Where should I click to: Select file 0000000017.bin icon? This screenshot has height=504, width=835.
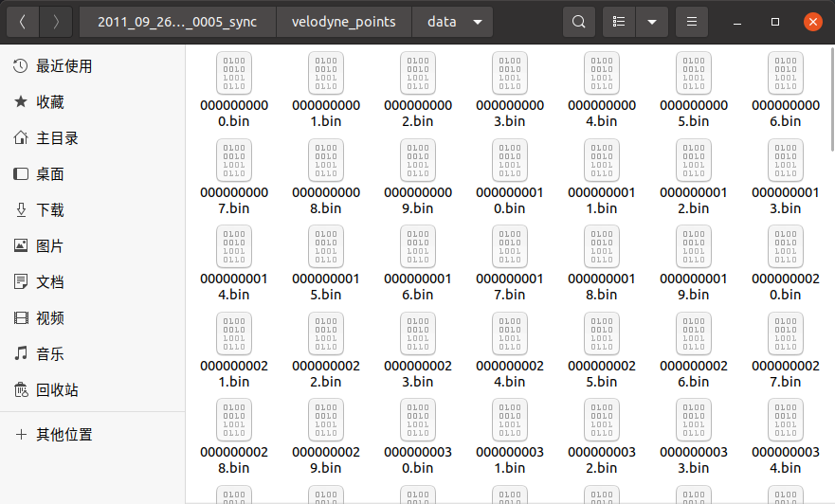510,247
